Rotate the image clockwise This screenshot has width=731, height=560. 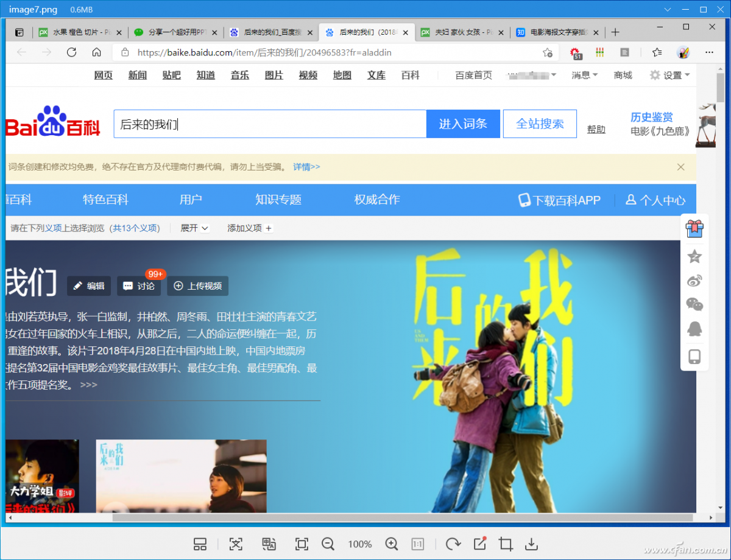pyautogui.click(x=453, y=544)
